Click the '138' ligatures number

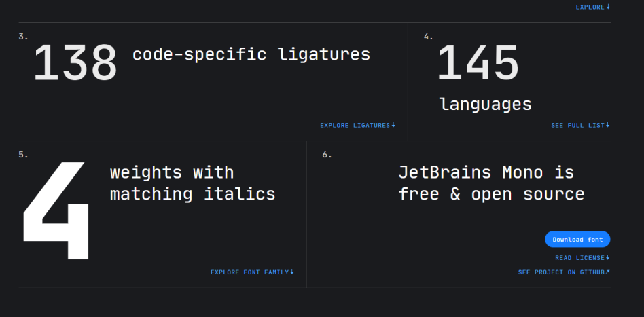tap(75, 62)
